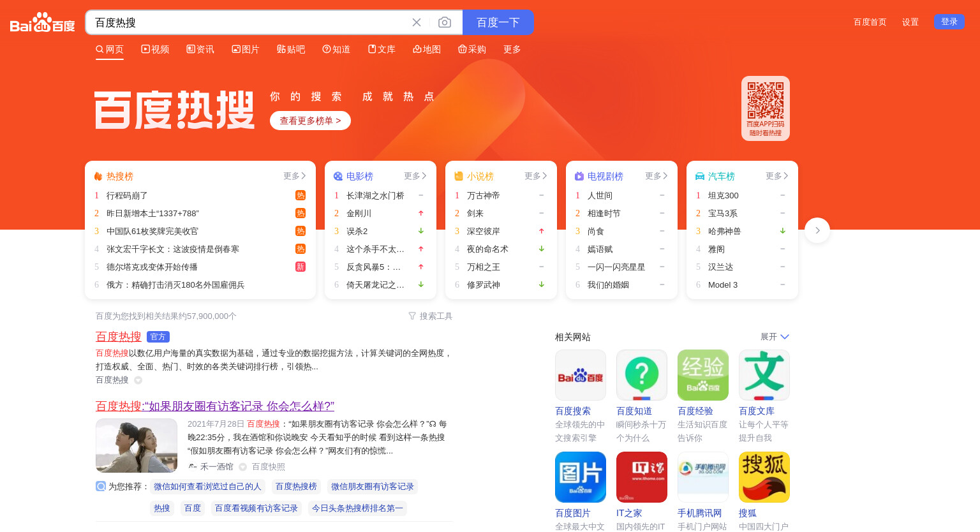Switch to 知道 tab
This screenshot has height=532, width=980.
pos(336,49)
